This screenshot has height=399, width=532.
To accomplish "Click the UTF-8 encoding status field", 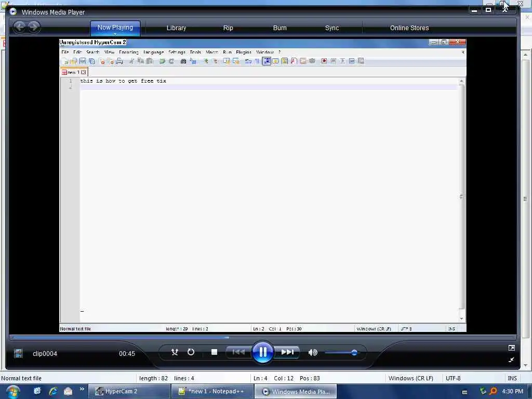I will click(453, 378).
